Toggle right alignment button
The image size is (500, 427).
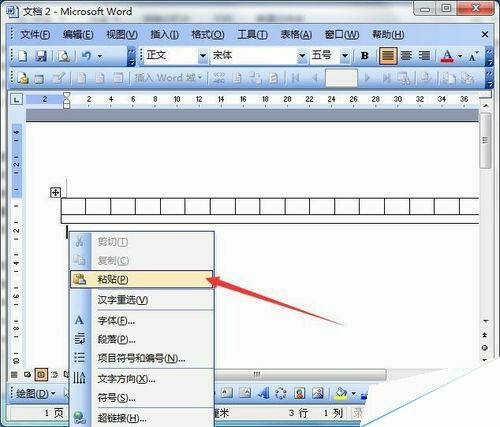point(424,56)
